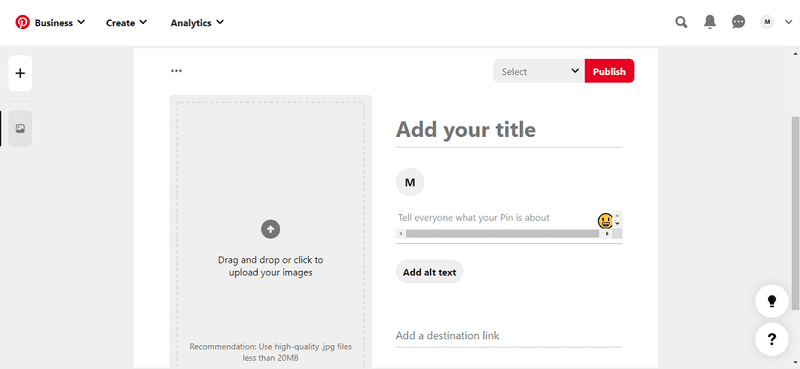Viewport: 800px width, 369px height.
Task: Open the question mark help button
Action: pyautogui.click(x=772, y=339)
